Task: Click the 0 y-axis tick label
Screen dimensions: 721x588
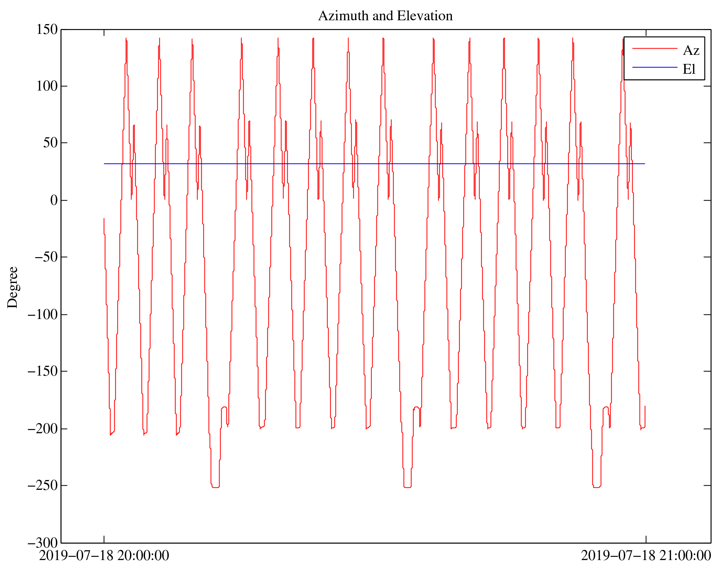Action: (54, 200)
